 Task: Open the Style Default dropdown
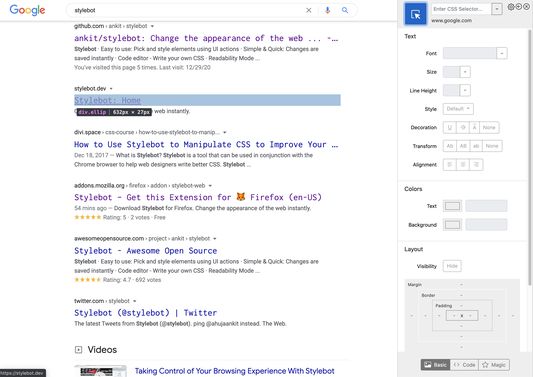pos(458,109)
